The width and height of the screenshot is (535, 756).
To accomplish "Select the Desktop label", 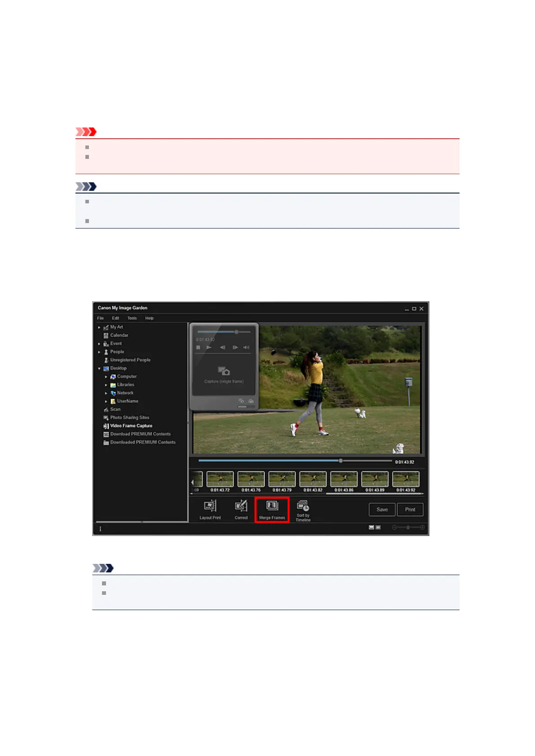I will 118,369.
